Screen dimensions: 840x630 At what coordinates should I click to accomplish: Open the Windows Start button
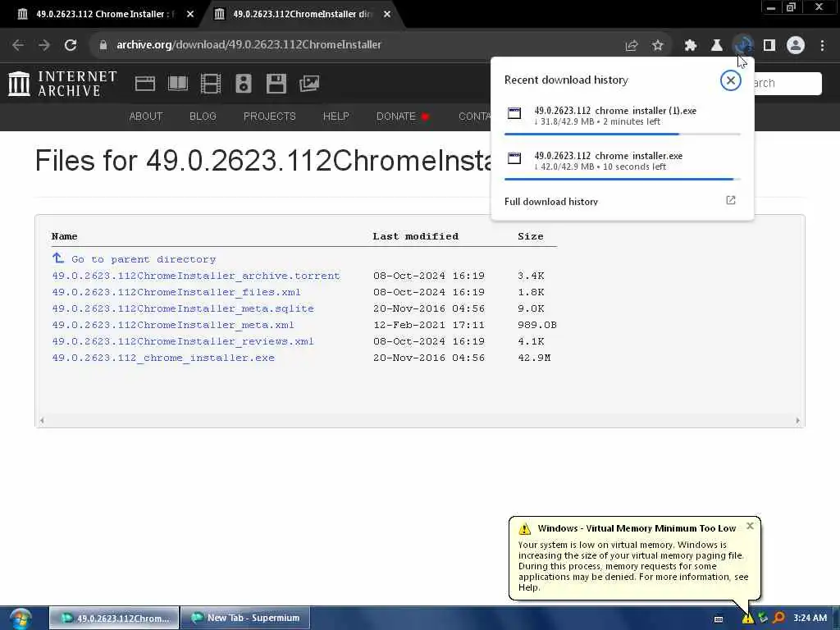[20, 619]
